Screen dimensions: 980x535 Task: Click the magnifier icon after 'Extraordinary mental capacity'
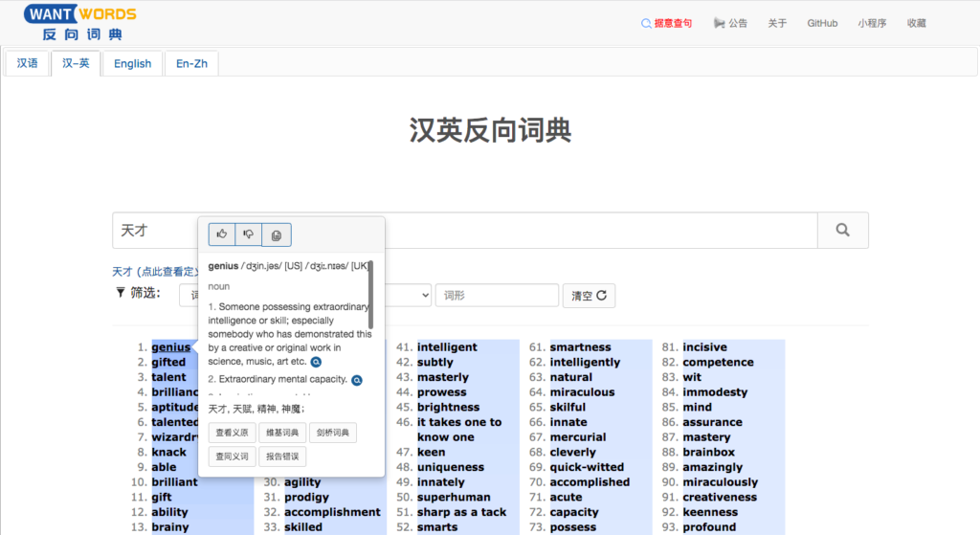pyautogui.click(x=357, y=380)
